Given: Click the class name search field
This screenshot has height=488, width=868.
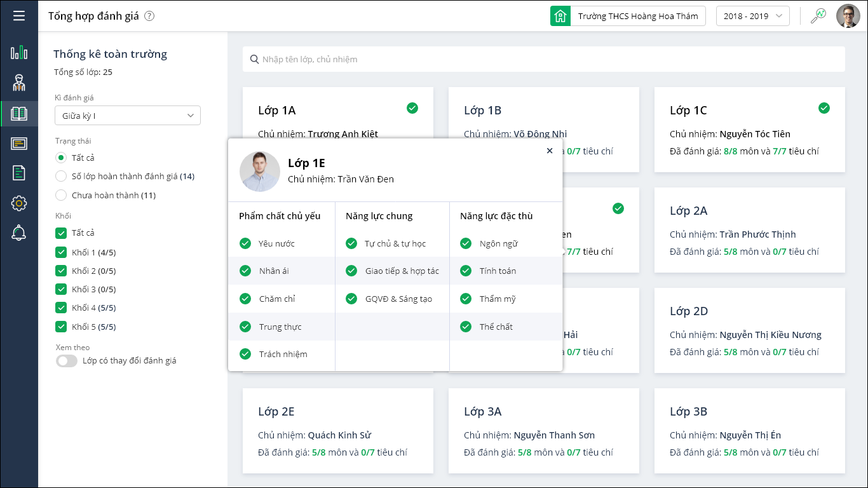Looking at the screenshot, I should pos(544,59).
